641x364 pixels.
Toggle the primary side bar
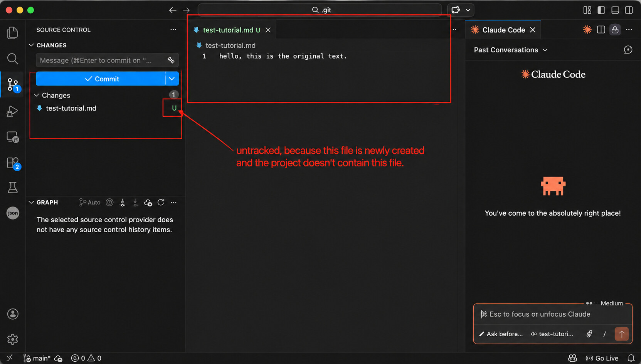point(601,10)
